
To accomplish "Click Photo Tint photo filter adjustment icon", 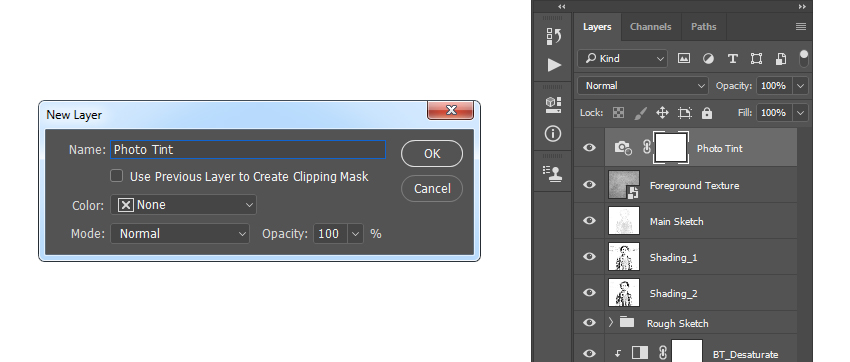I will click(x=623, y=147).
